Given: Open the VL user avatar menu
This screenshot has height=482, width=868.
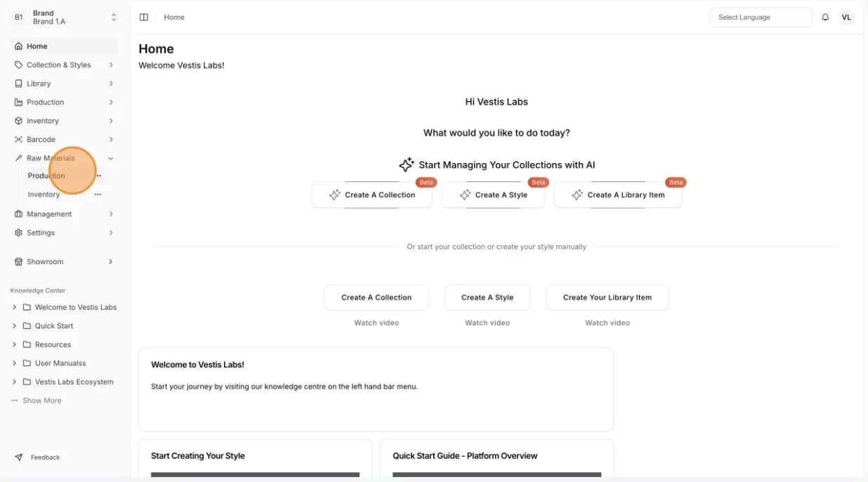Looking at the screenshot, I should coord(846,17).
